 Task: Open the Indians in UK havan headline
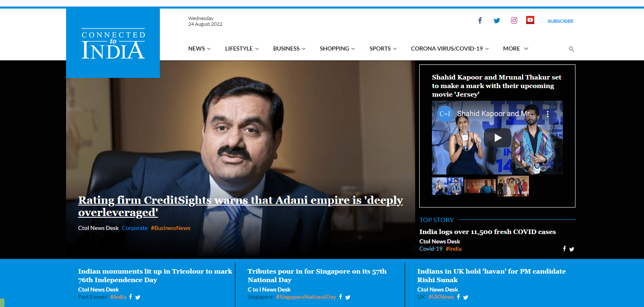tap(491, 276)
